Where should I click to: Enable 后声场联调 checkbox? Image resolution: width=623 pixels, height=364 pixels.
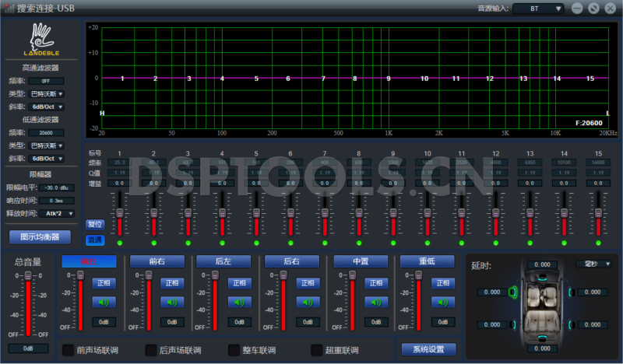click(151, 350)
